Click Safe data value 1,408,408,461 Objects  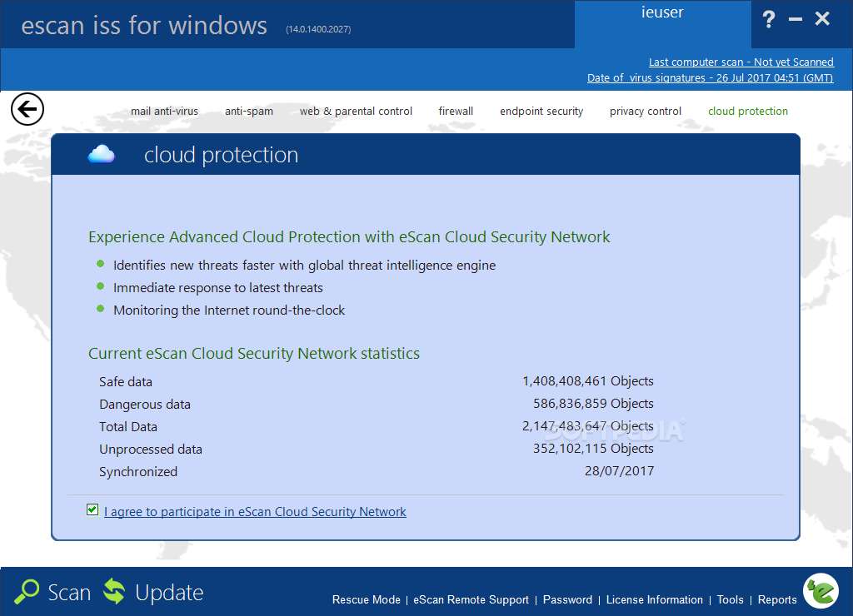pos(588,381)
